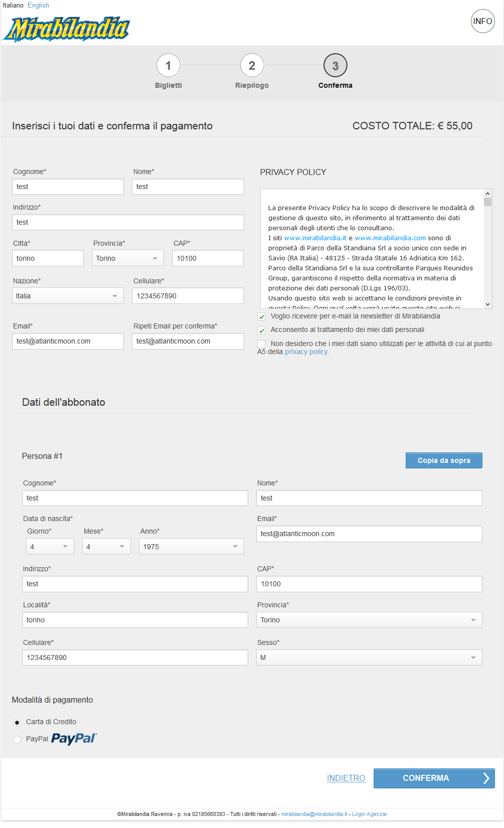Open the Anno dropdown showing 1975
Viewport: 504px width, 828px height.
click(x=192, y=547)
